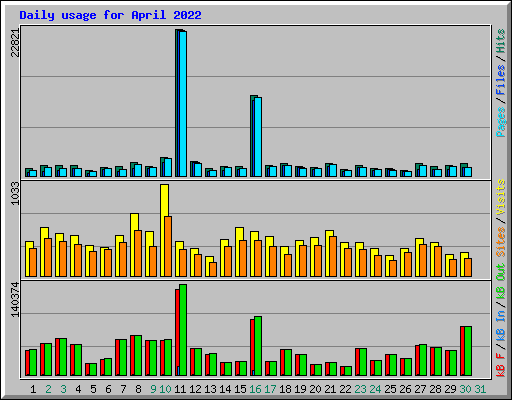Click day 18 on the x-axis
The image size is (512, 400).
coord(285,389)
